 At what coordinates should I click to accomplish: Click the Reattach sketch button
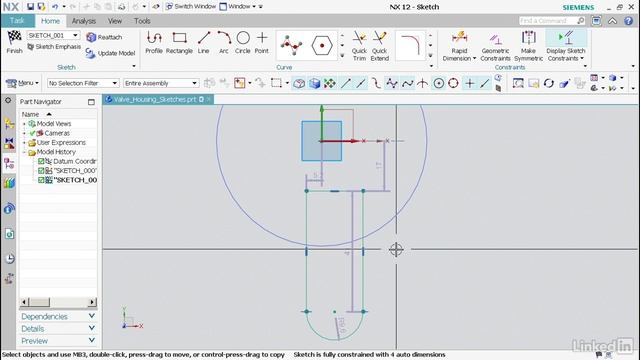point(104,37)
